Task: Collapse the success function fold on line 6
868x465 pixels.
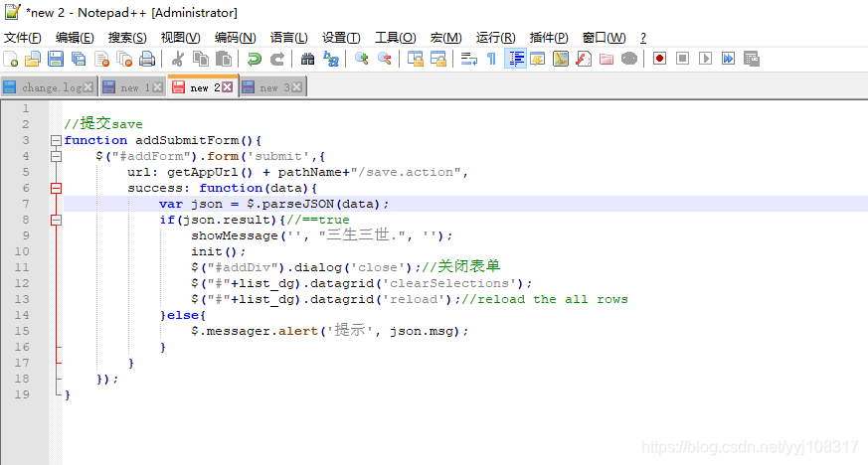Action: pos(56,188)
